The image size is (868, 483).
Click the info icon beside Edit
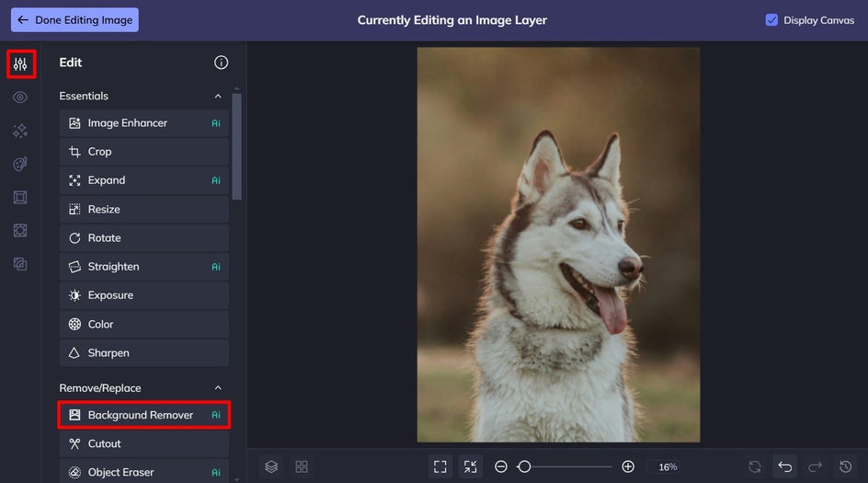(x=221, y=63)
